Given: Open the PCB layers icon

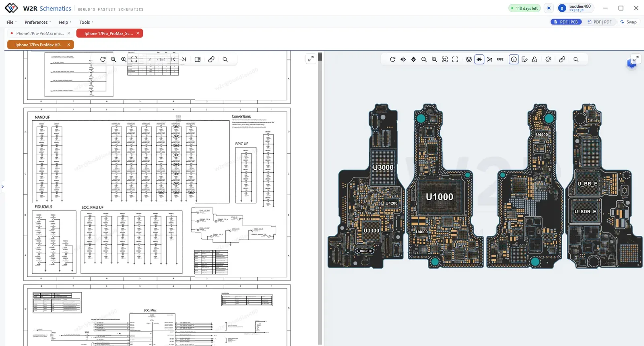Looking at the screenshot, I should 469,59.
